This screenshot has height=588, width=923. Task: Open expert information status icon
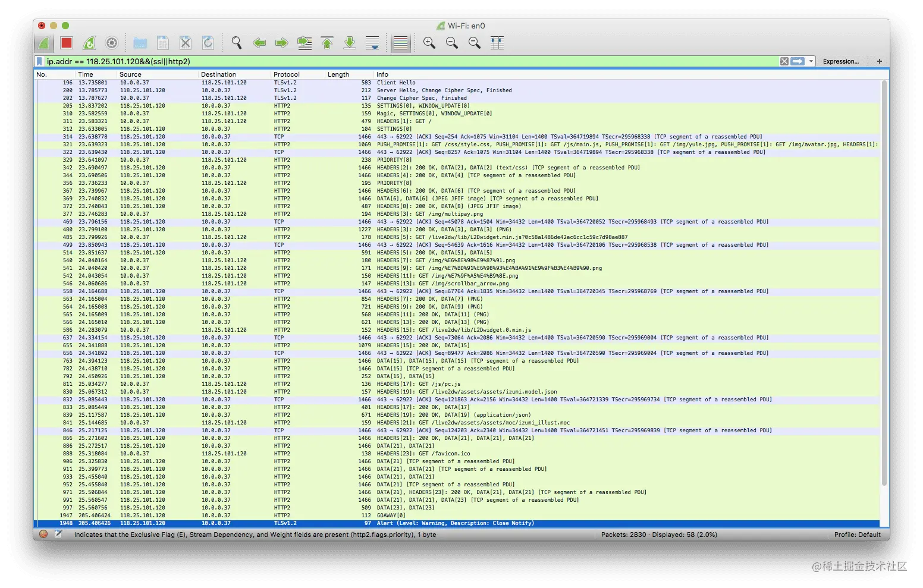(43, 534)
